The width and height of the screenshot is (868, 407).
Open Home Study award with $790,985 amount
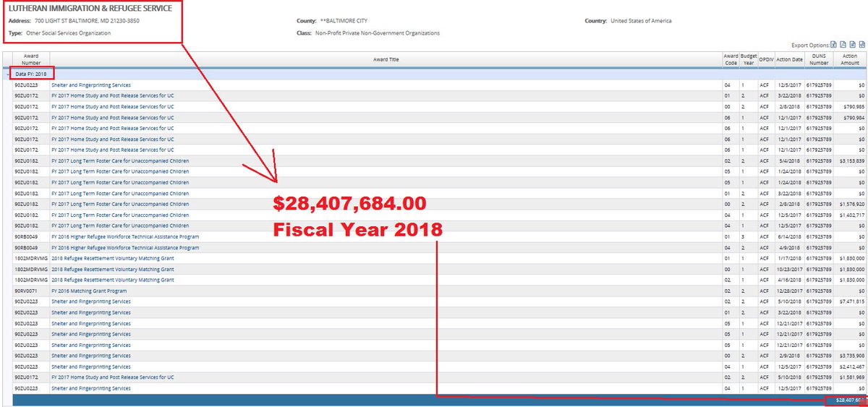point(112,107)
